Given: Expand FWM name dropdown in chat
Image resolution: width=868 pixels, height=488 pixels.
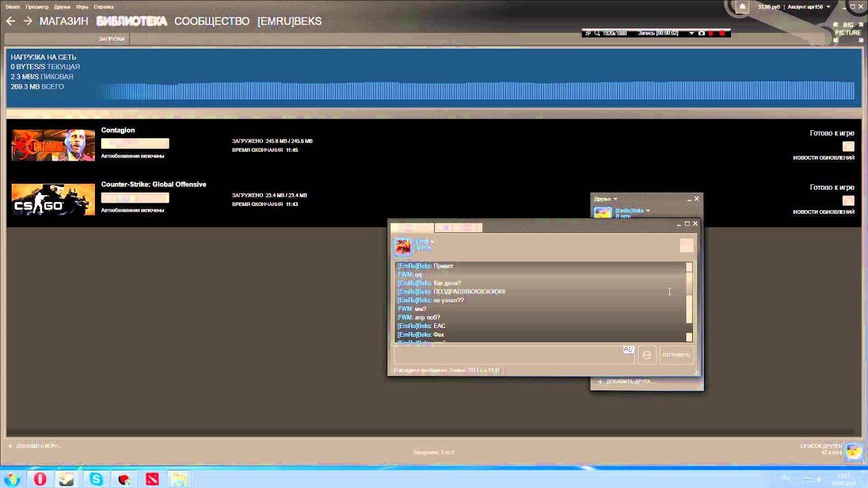Looking at the screenshot, I should click(432, 242).
